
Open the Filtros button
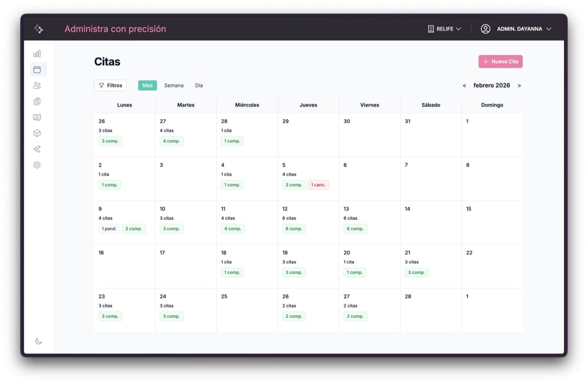click(x=110, y=85)
